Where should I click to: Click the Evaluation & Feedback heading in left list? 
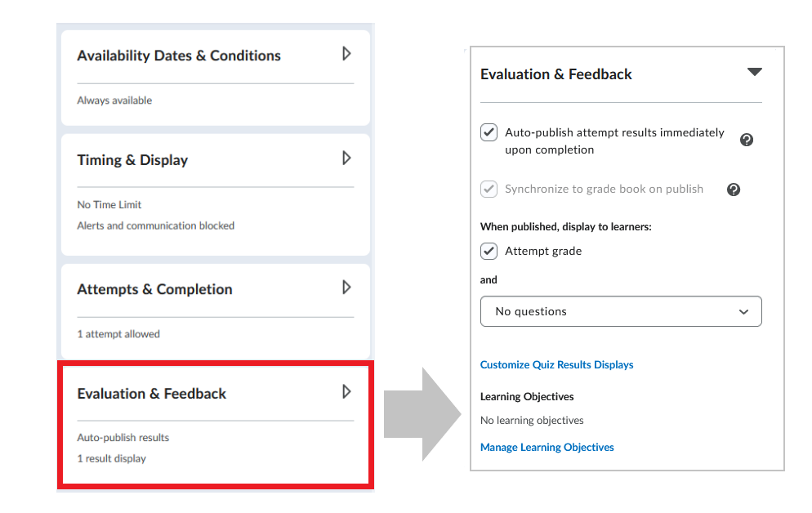click(152, 394)
